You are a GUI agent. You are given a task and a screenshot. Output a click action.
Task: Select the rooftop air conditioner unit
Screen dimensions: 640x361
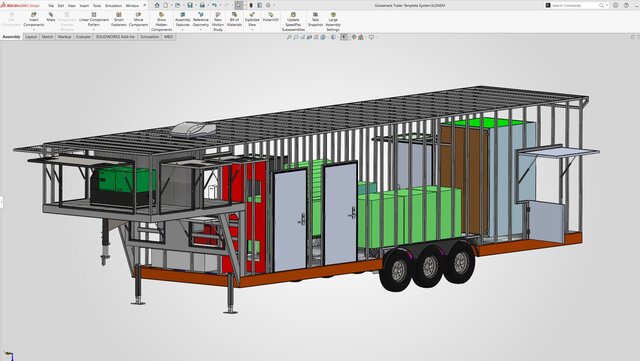click(193, 129)
